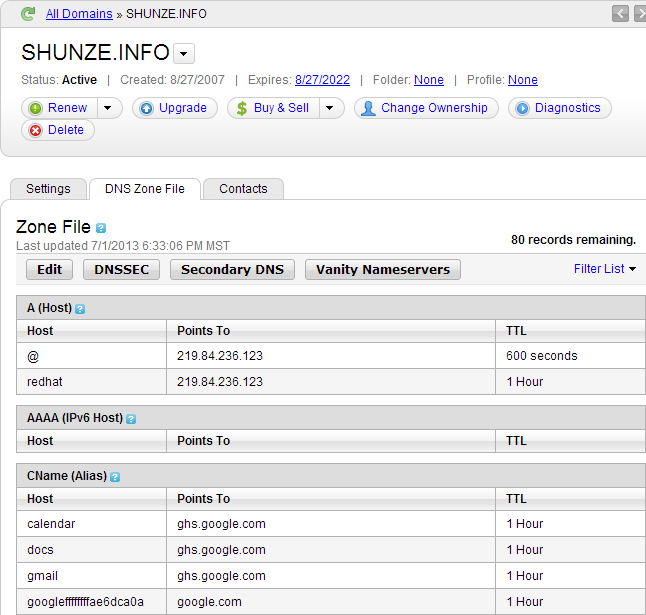The height and width of the screenshot is (615, 646).
Task: Click help icon beside CName (Alias)
Action: coord(115,477)
